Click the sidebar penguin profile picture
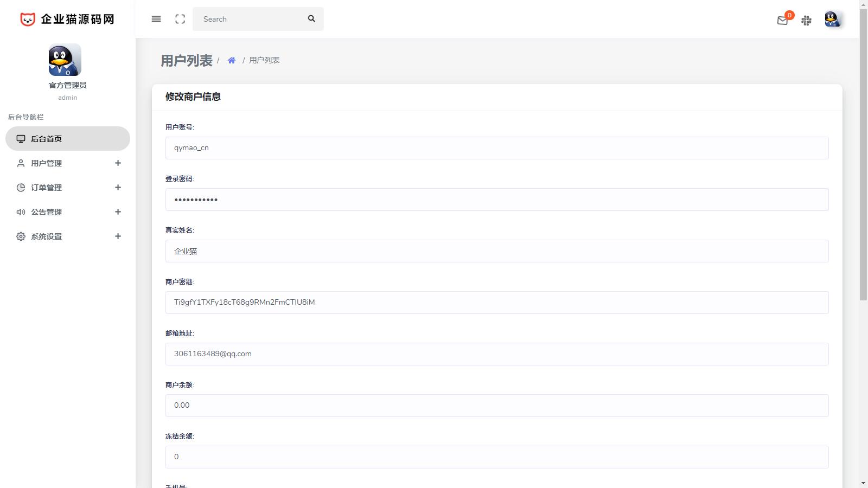This screenshot has width=868, height=488. click(65, 60)
